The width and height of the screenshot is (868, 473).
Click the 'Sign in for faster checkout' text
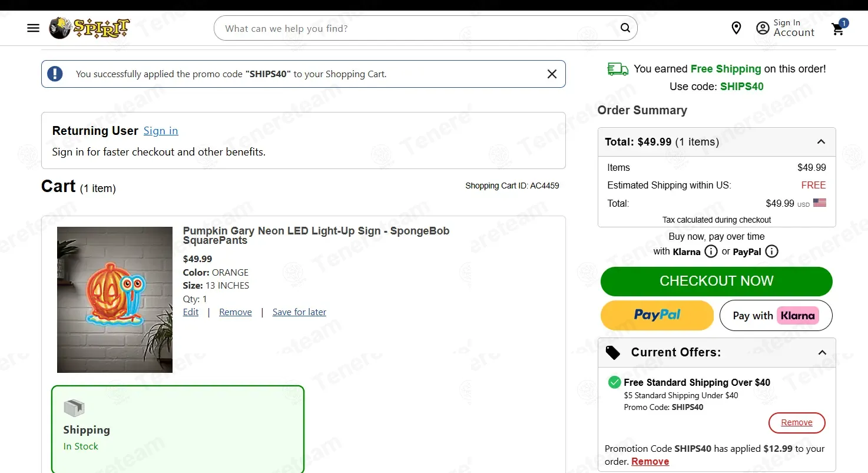point(159,152)
